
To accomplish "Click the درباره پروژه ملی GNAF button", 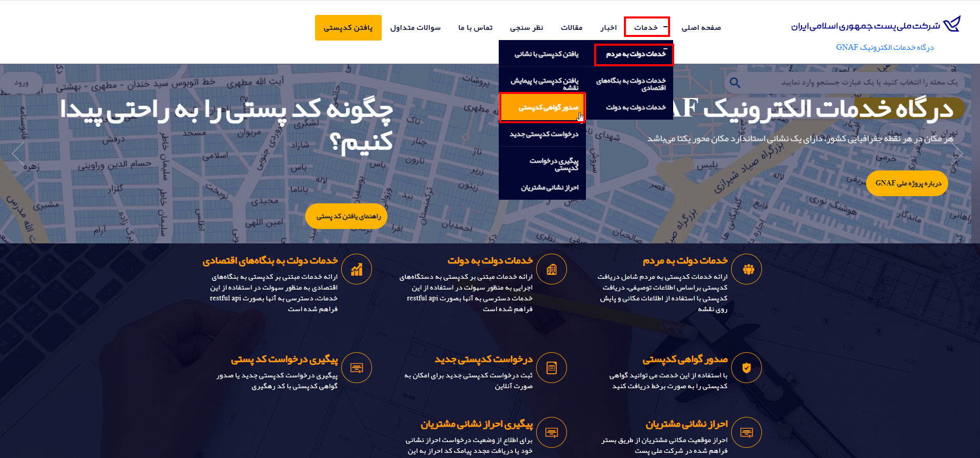I will pyautogui.click(x=907, y=183).
